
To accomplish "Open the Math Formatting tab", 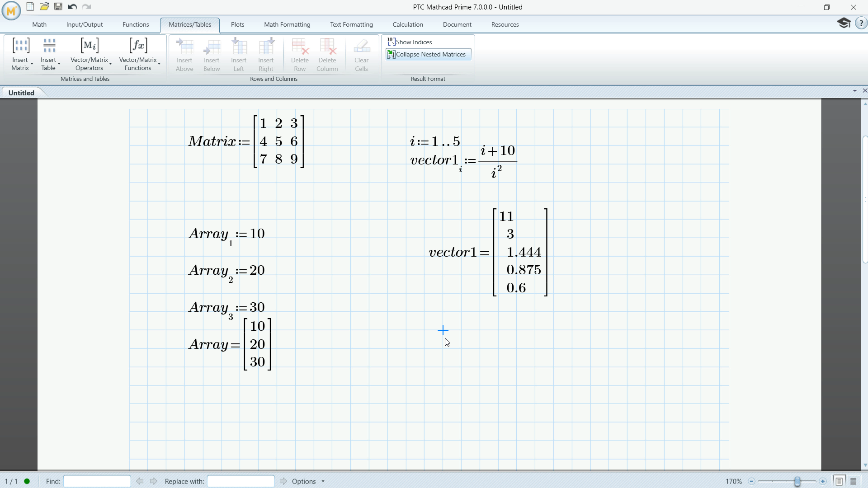I will pyautogui.click(x=287, y=24).
